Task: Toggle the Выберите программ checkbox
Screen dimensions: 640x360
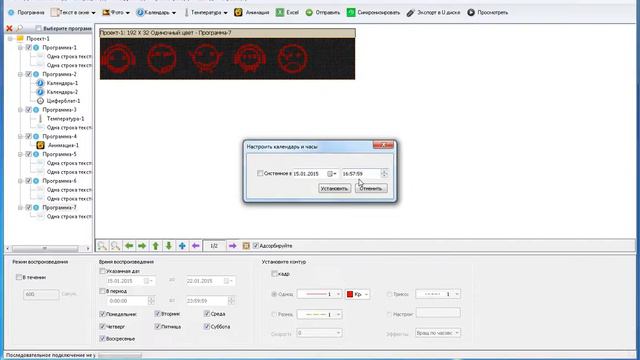Action: (38, 29)
